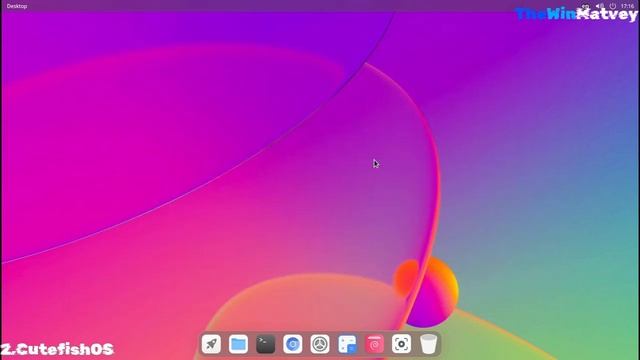Launch the Screenshot tool in dock

point(402,344)
